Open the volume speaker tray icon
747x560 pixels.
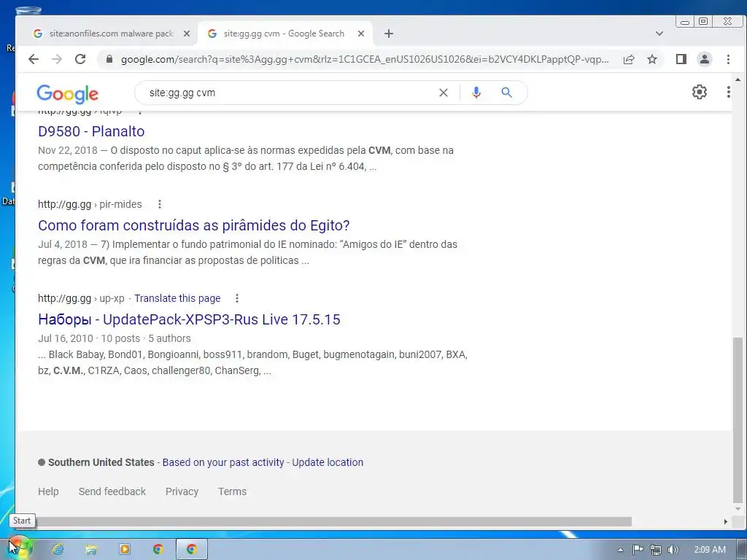pyautogui.click(x=673, y=550)
